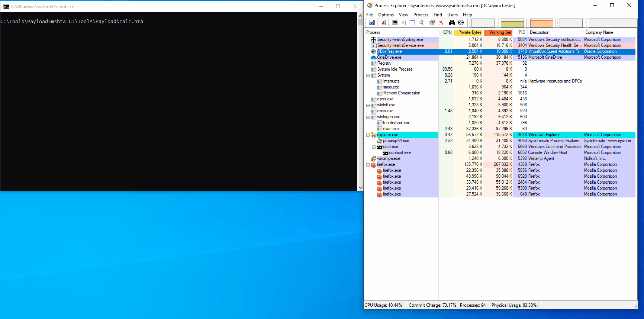This screenshot has width=644, height=319.
Task: Open the Process menu
Action: (x=421, y=15)
